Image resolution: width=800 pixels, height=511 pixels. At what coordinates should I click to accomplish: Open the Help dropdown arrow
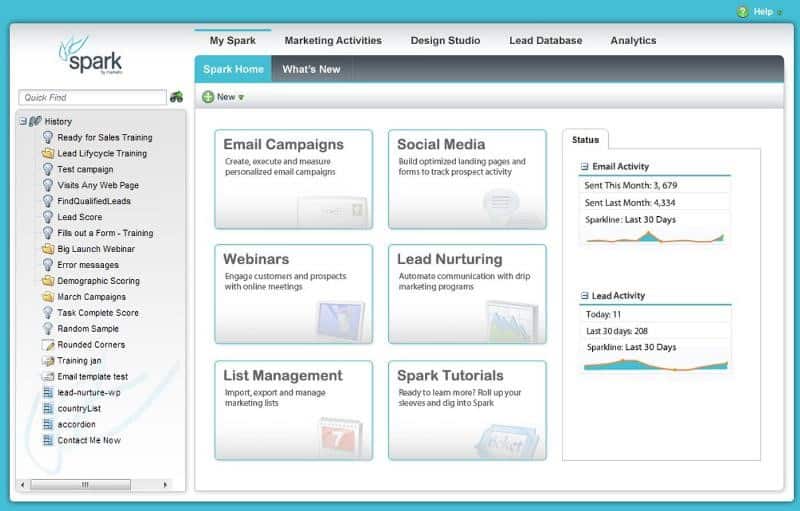(780, 12)
